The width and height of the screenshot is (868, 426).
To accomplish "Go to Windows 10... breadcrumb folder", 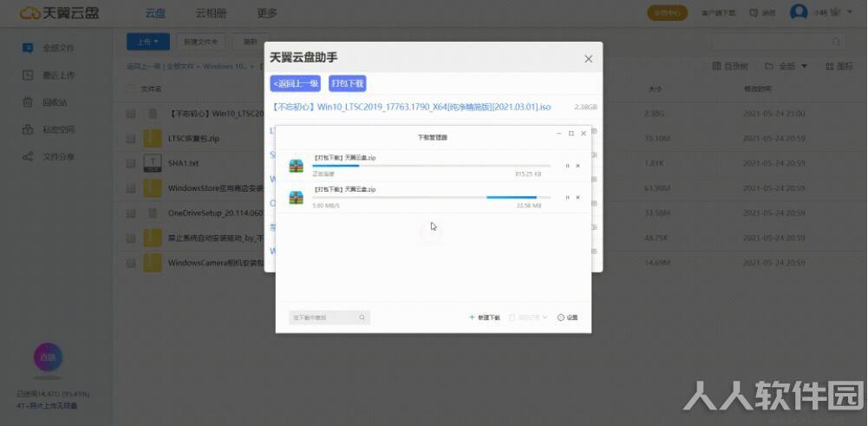I will click(x=225, y=67).
